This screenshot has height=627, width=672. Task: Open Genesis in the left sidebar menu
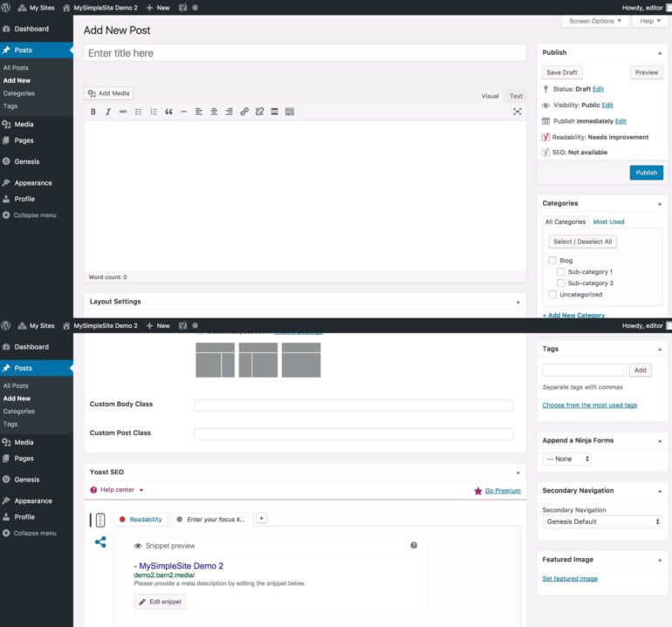pyautogui.click(x=26, y=161)
